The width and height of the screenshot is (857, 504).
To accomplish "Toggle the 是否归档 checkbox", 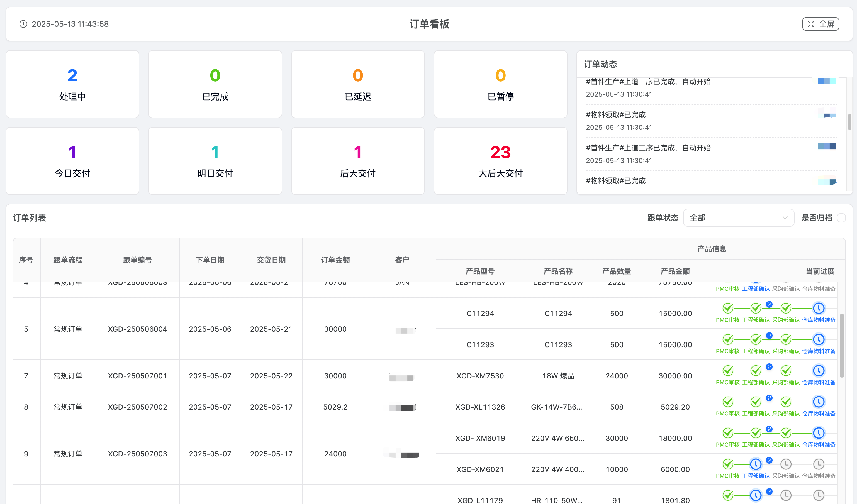I will 841,218.
